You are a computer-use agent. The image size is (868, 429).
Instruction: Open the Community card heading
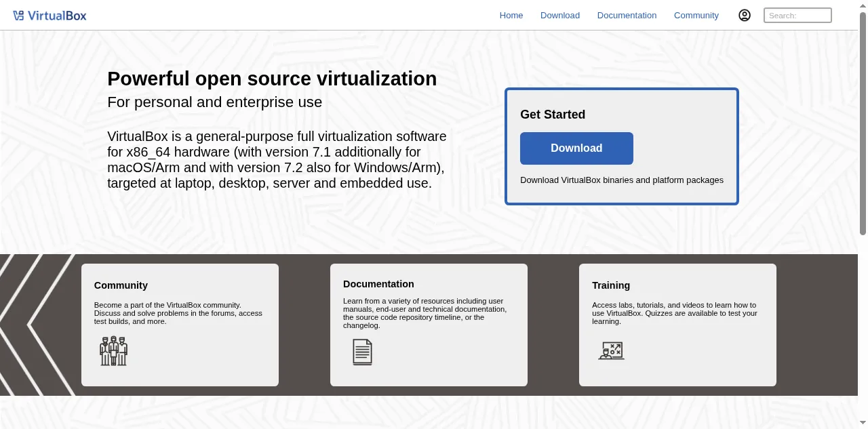[121, 285]
